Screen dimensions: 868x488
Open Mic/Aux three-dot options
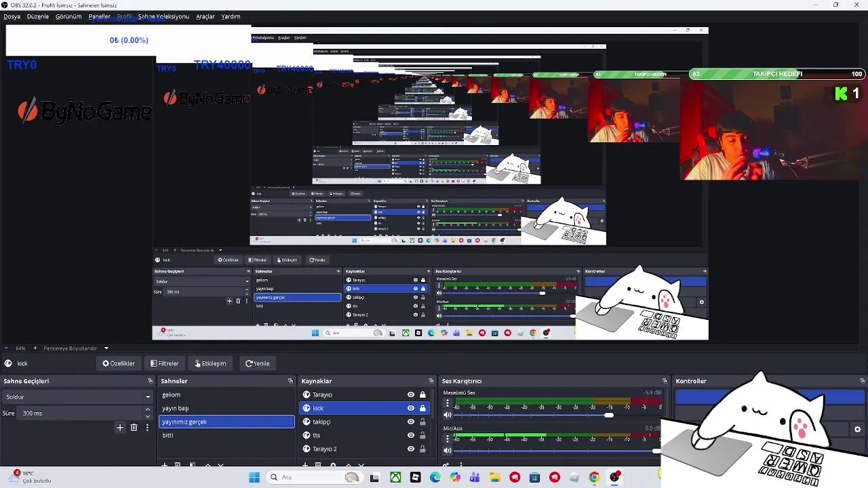pos(447,439)
